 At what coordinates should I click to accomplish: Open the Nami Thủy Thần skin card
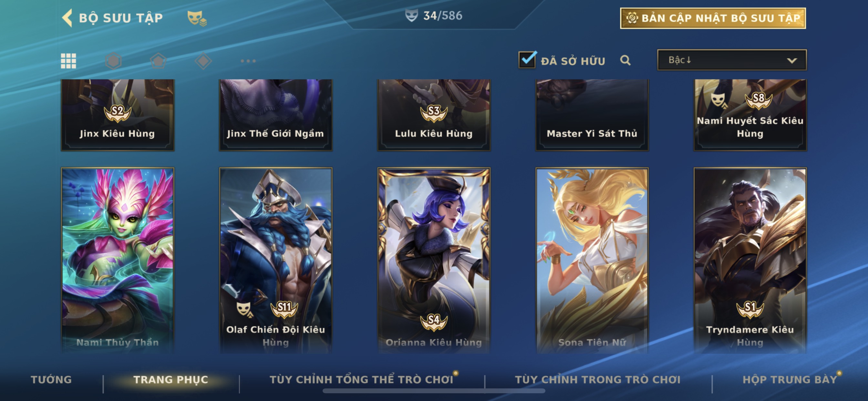(118, 260)
